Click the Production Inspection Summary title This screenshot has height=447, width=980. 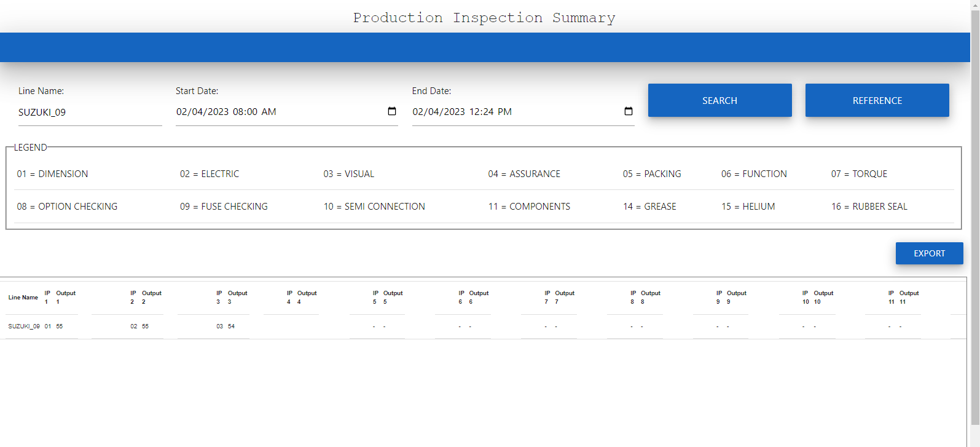click(484, 18)
